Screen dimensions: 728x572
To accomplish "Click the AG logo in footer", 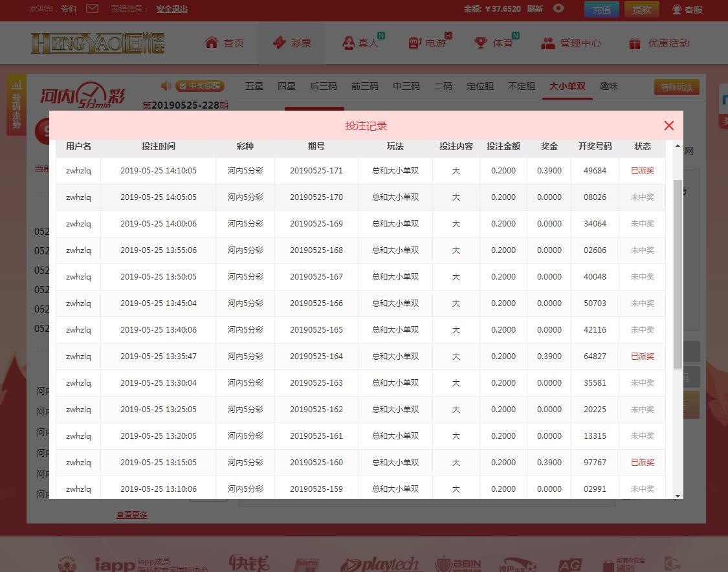I will pos(570,565).
